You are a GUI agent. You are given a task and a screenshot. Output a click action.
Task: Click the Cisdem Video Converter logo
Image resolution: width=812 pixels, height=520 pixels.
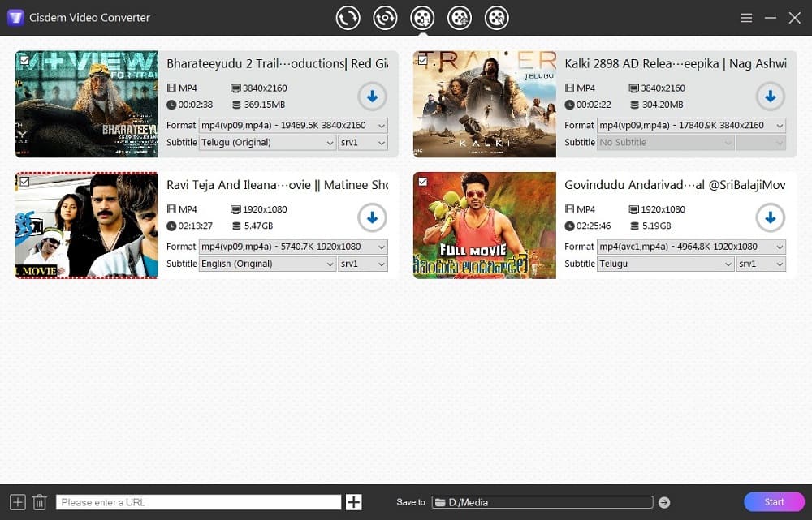15,16
